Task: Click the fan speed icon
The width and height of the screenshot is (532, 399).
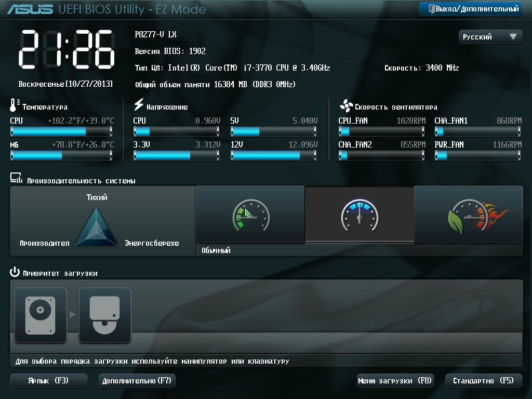Action: (x=347, y=106)
